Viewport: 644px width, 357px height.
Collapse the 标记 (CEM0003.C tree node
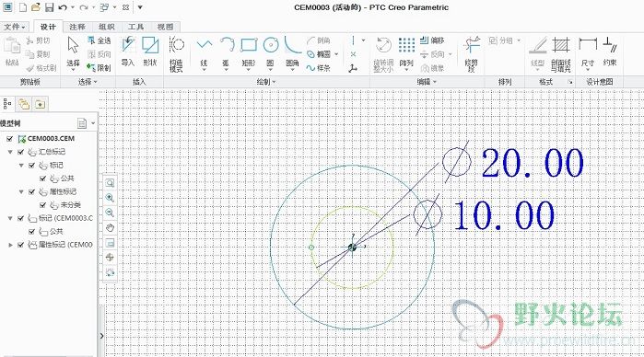point(11,218)
